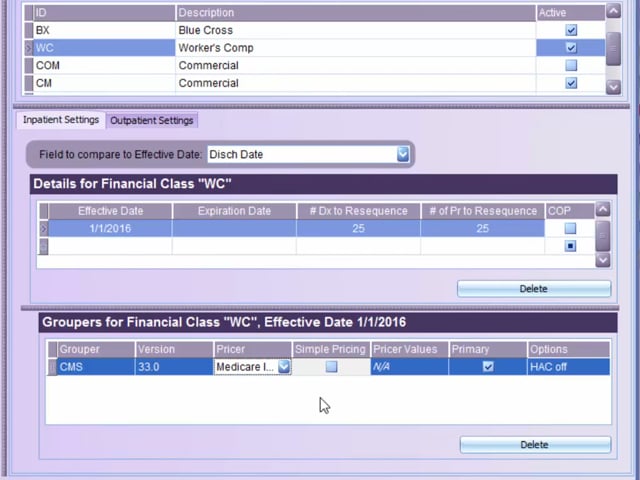Click Version 33.0 cell
640x480 pixels.
pos(174,367)
